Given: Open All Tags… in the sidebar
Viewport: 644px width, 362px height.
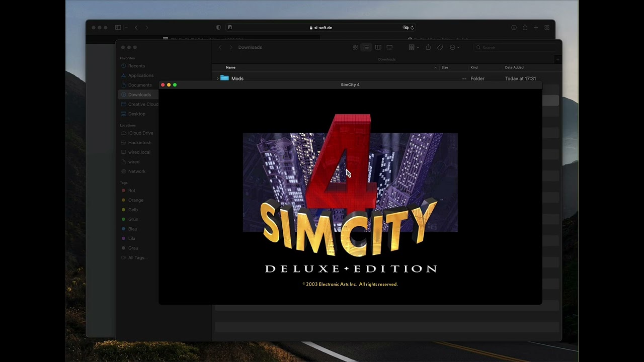Looking at the screenshot, I should tap(137, 257).
